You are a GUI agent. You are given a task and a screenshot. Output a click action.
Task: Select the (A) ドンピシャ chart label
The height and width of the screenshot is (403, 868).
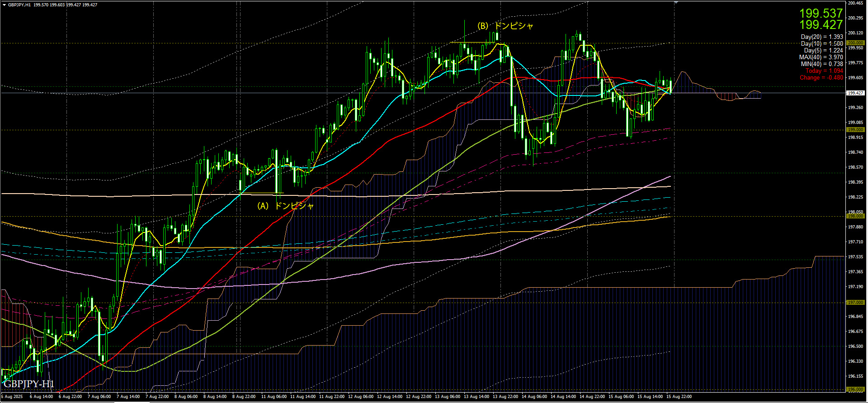(x=285, y=206)
